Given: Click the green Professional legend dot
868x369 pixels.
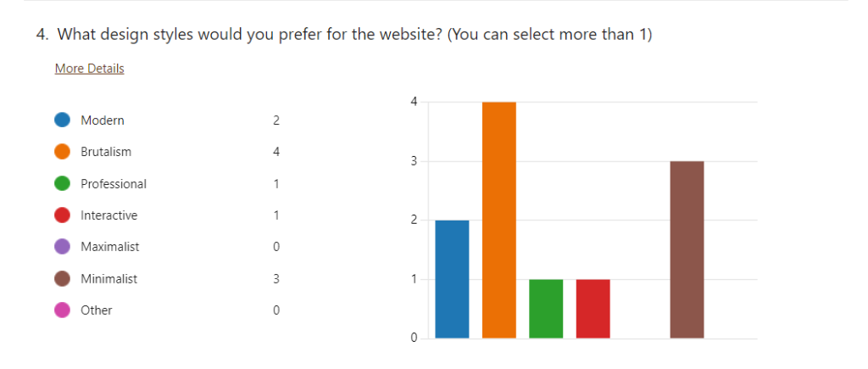Looking at the screenshot, I should click(x=62, y=184).
